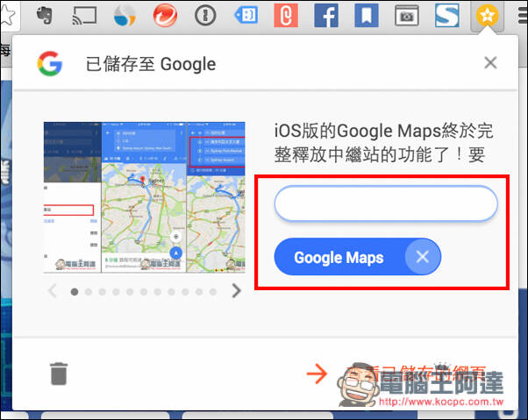The image size is (528, 420).
Task: Delete the saved page with trash icon
Action: (x=59, y=374)
